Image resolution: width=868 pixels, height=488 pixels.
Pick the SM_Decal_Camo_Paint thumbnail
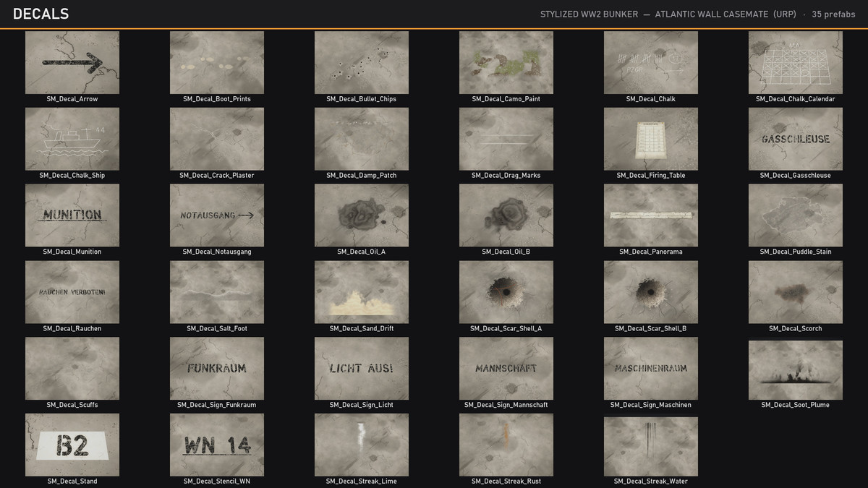[x=506, y=62]
